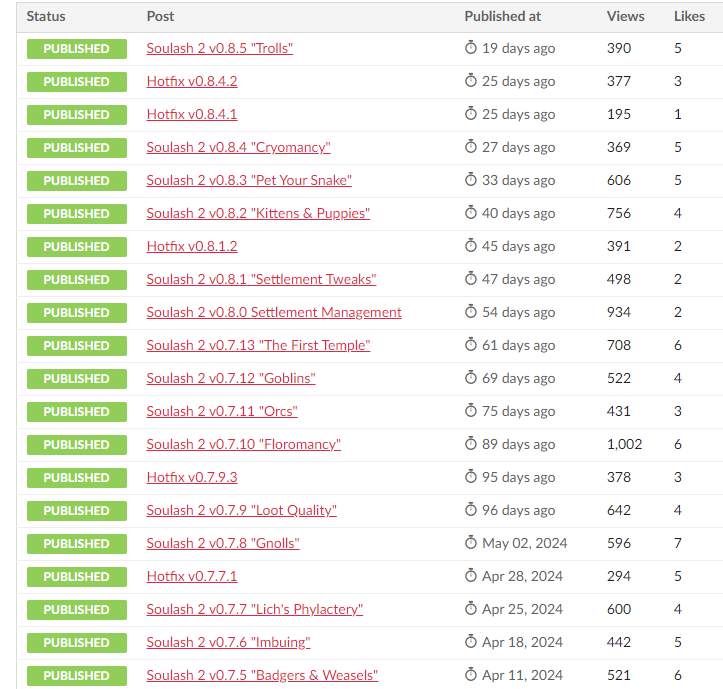Image resolution: width=723 pixels, height=689 pixels.
Task: Click the 934 views value
Action: click(619, 313)
